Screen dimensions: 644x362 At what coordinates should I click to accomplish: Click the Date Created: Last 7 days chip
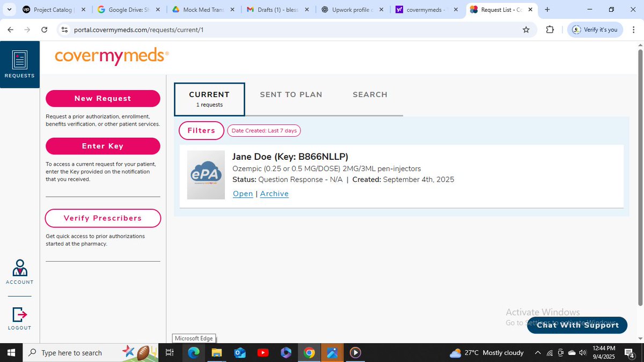tap(264, 131)
